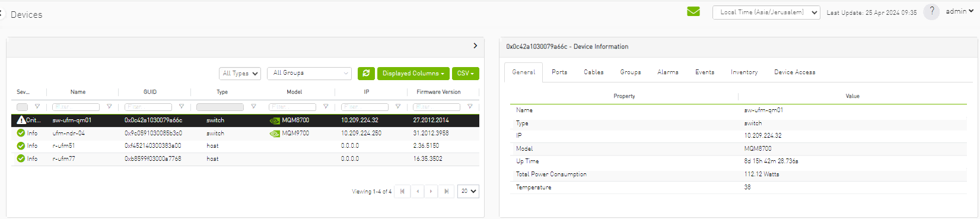Collapse the devices panel with the arrow
Image resolution: width=980 pixels, height=219 pixels.
(475, 46)
